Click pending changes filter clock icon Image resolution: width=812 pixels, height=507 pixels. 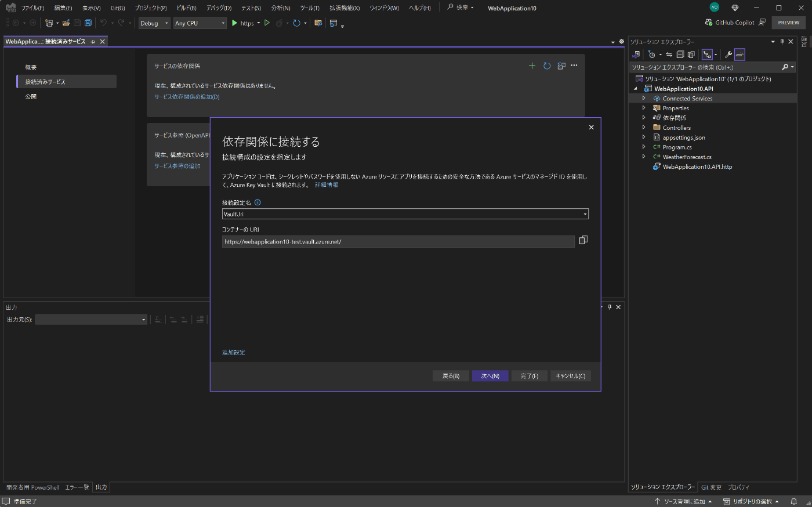click(x=652, y=55)
